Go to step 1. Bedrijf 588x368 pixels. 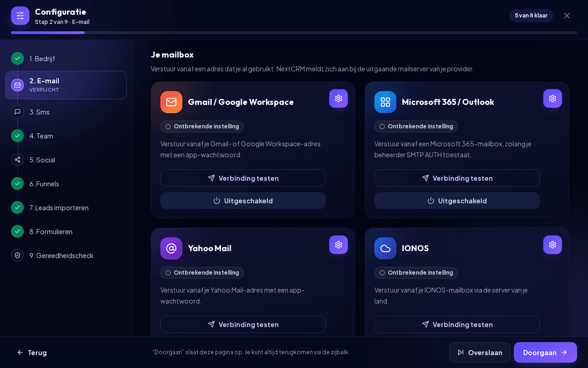coord(66,58)
